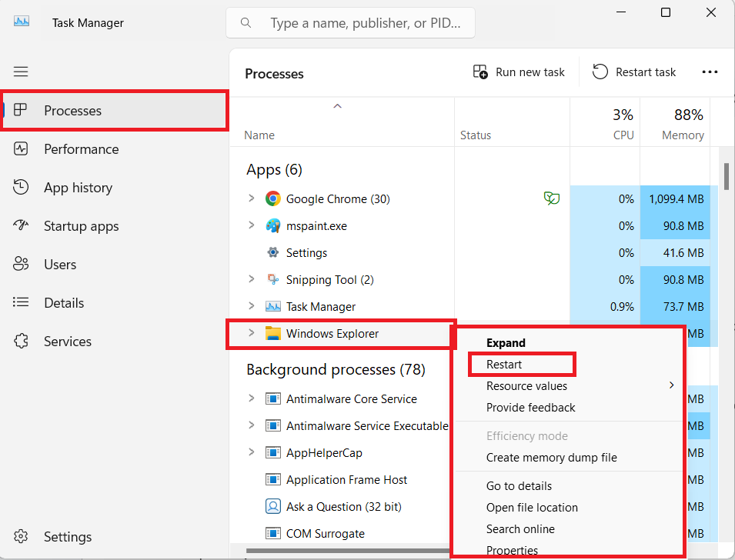Expand the Snipping Tool process group
Viewport: 735px width, 560px height.
click(251, 279)
